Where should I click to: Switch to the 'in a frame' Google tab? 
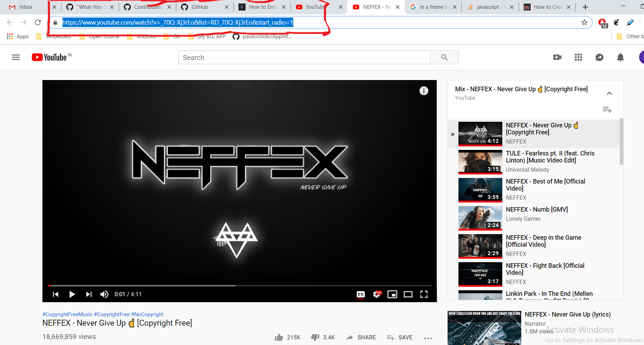point(433,7)
